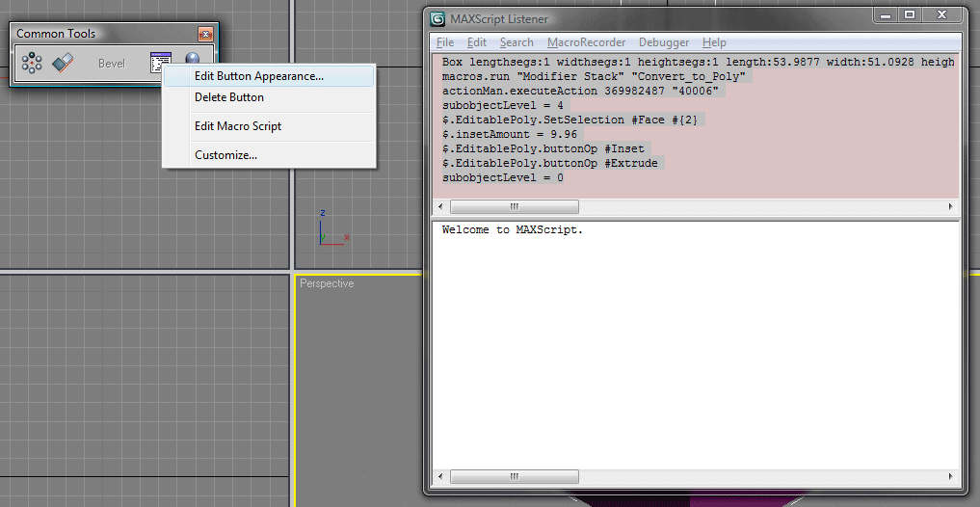Click the '$.EditablePoly.buttonOp #Extrude' line
The image size is (980, 507).
point(550,163)
